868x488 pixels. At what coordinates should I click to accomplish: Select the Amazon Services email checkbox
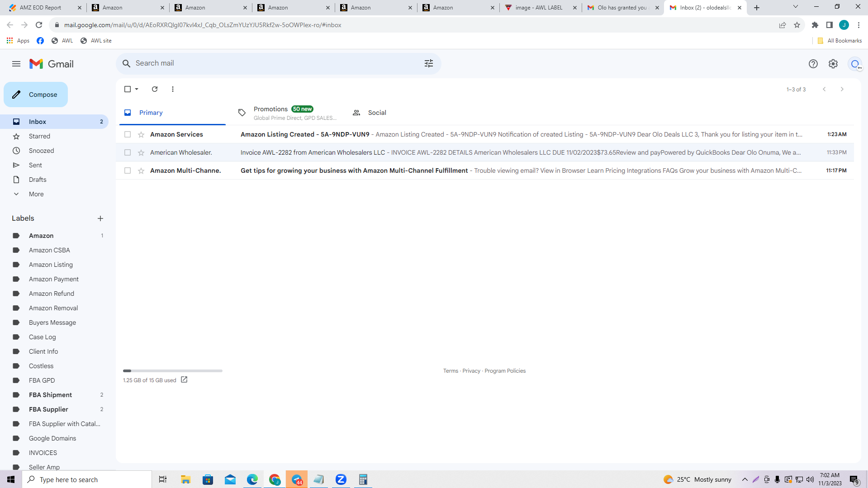tap(128, 134)
